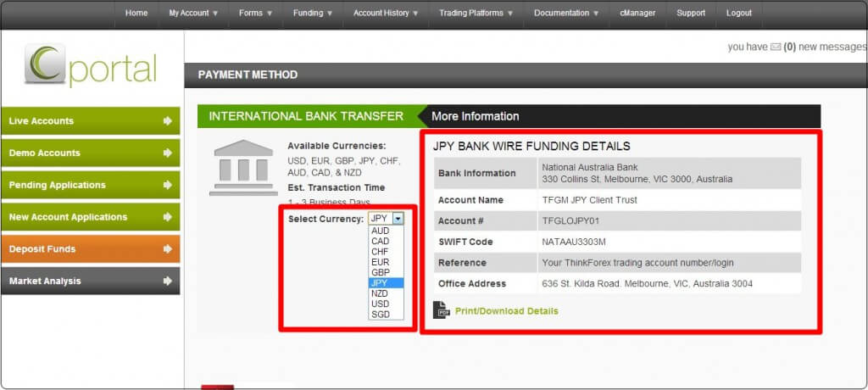Pick NZD from the currency list
868x390 pixels.
click(x=387, y=293)
